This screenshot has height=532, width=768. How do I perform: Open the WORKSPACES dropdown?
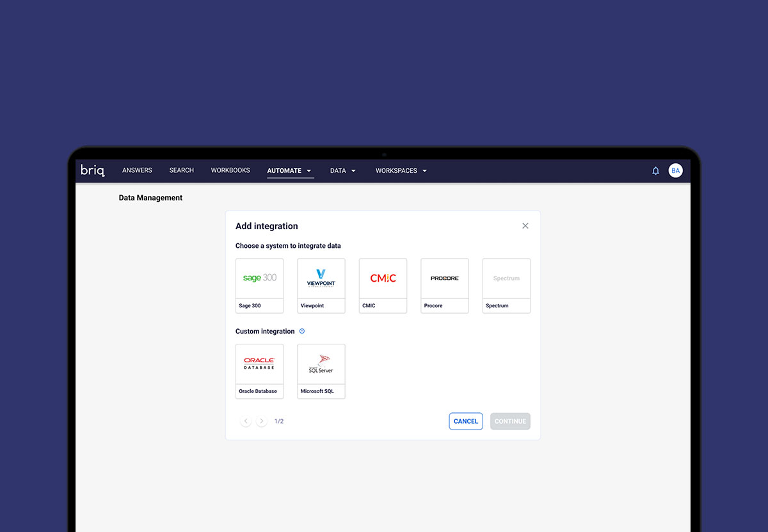401,170
